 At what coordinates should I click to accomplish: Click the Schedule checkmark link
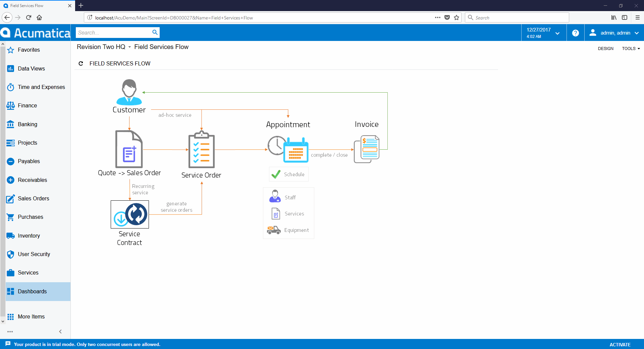pos(288,174)
